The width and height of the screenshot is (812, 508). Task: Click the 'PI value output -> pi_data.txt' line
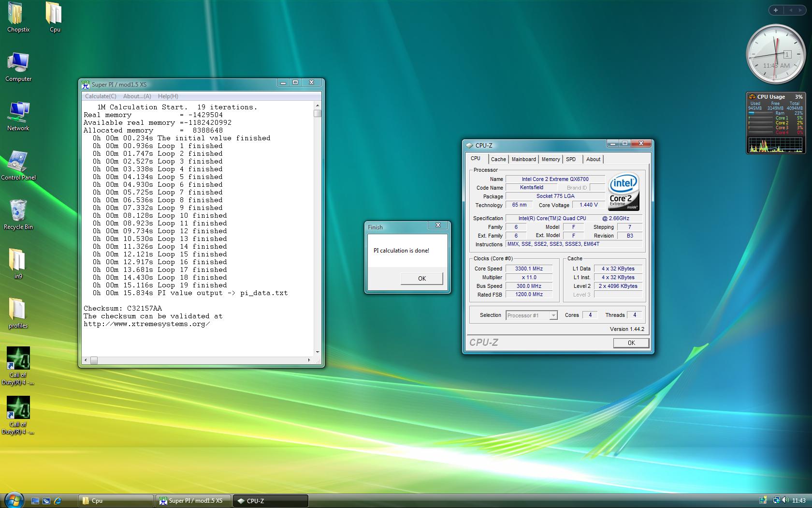click(190, 293)
